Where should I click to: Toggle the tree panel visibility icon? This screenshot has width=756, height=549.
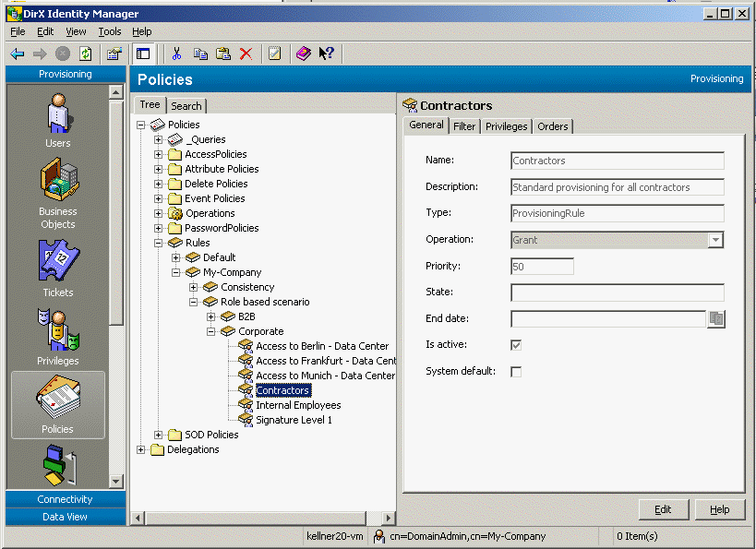143,54
